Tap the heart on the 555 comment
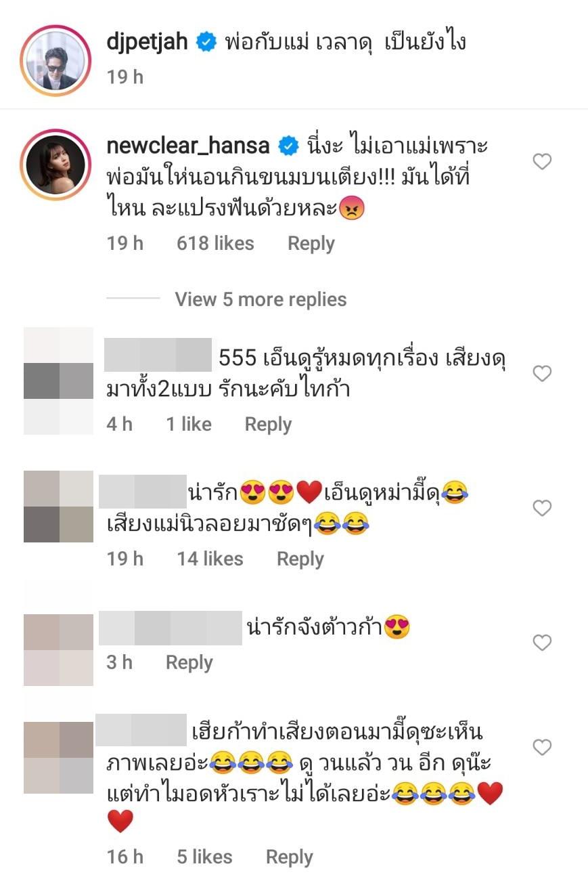 (x=542, y=373)
